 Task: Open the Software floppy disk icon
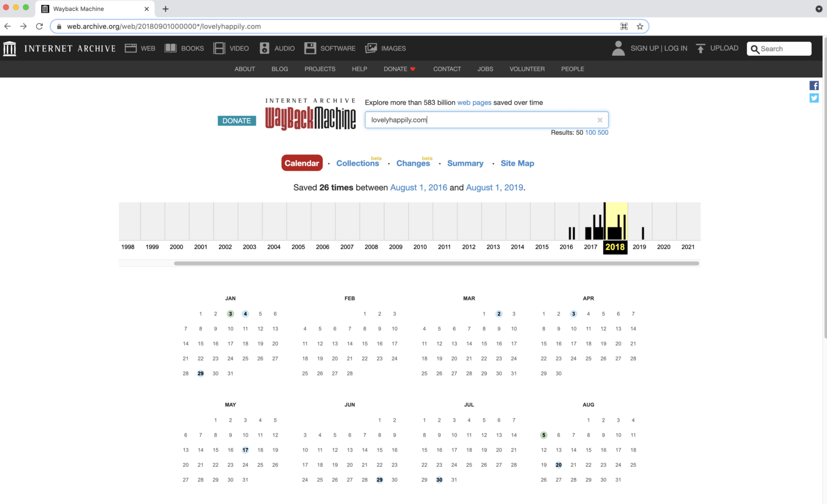coord(310,48)
